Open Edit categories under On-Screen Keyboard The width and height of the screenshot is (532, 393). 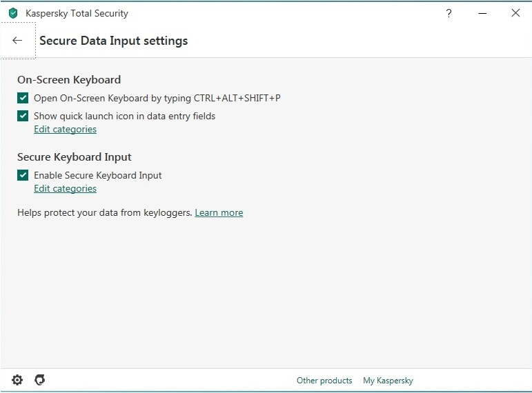coord(65,130)
